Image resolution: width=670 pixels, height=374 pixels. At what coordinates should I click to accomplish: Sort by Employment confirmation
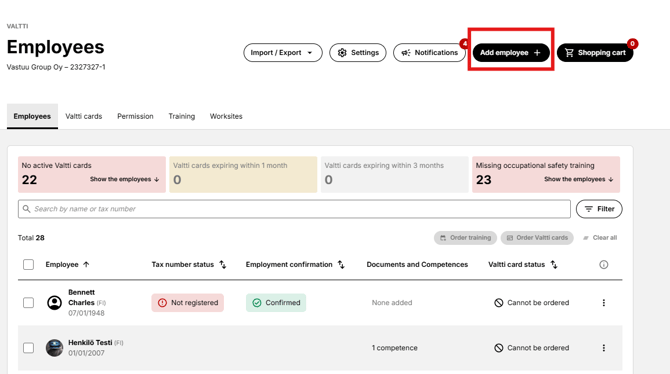[341, 265]
